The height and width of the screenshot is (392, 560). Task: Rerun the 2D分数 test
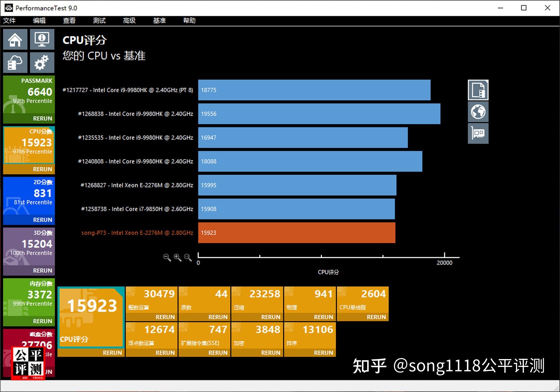point(29,220)
